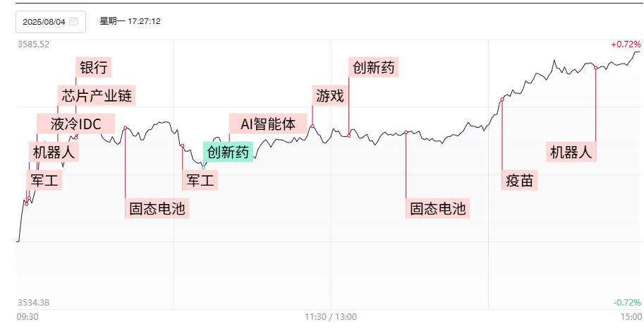This screenshot has width=644, height=336.
Task: Click the 芯片产业链 sector tag
Action: coord(97,95)
